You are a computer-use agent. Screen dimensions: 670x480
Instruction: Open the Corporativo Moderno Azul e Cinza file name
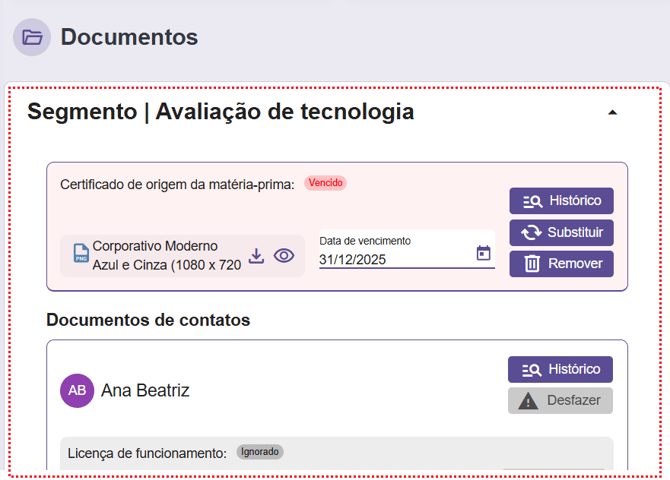point(166,256)
